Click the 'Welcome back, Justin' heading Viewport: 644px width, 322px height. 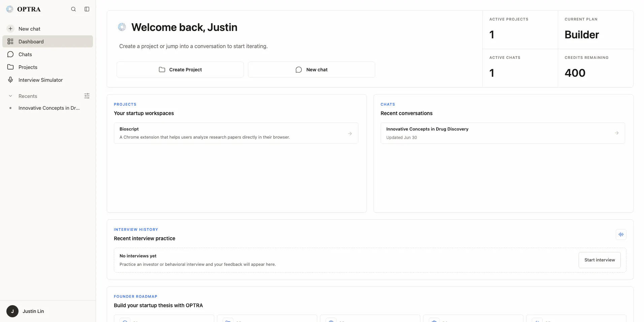coord(184,27)
